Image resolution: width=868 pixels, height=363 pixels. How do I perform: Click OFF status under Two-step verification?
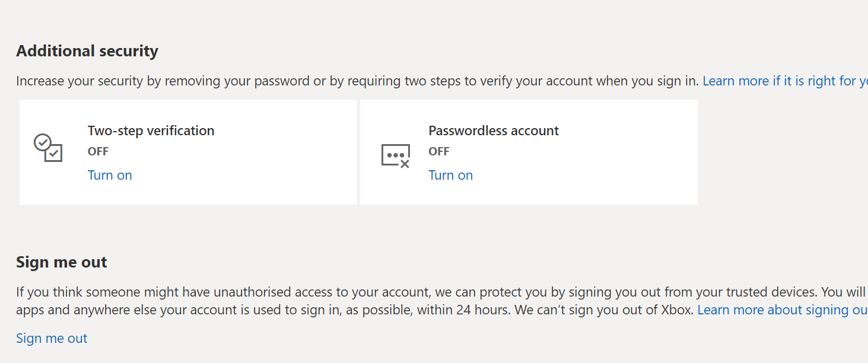[98, 151]
